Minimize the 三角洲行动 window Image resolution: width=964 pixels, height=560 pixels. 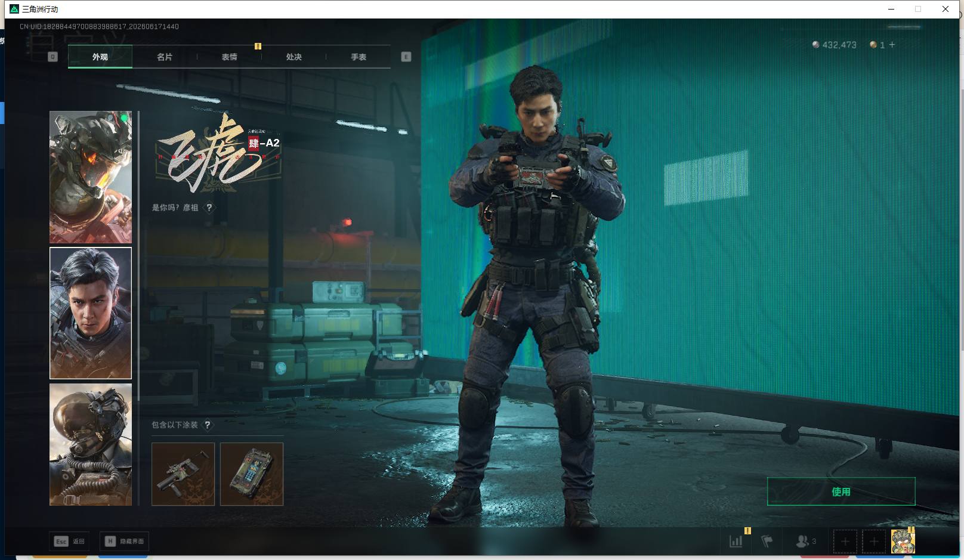tap(891, 9)
